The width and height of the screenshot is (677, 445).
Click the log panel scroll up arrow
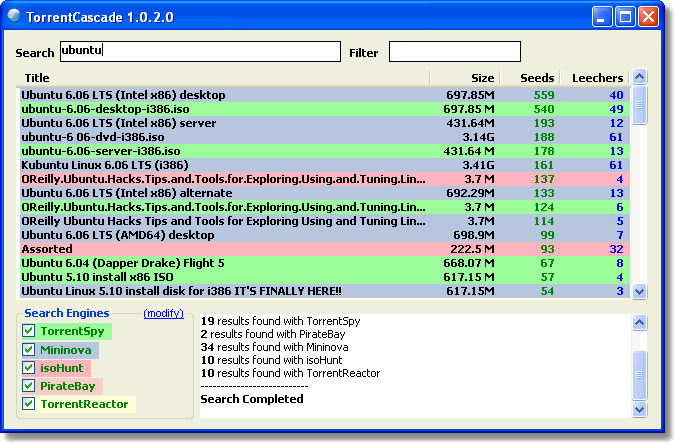pyautogui.click(x=639, y=322)
